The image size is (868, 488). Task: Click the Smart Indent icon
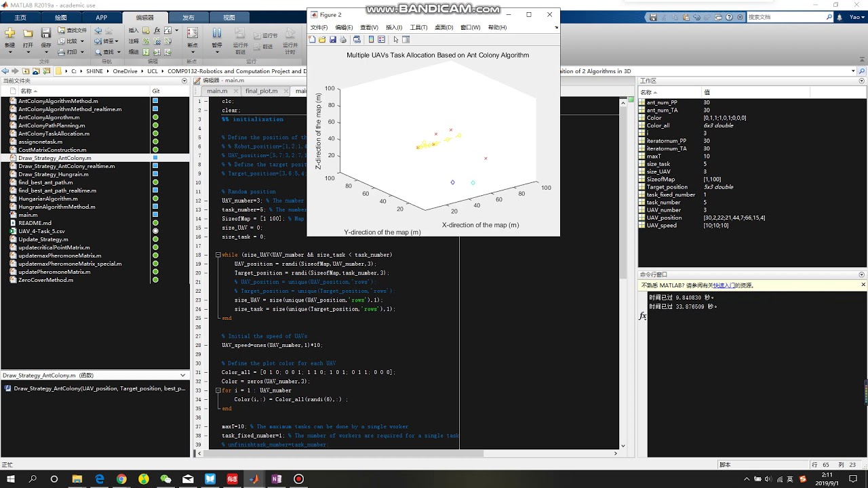click(x=146, y=52)
